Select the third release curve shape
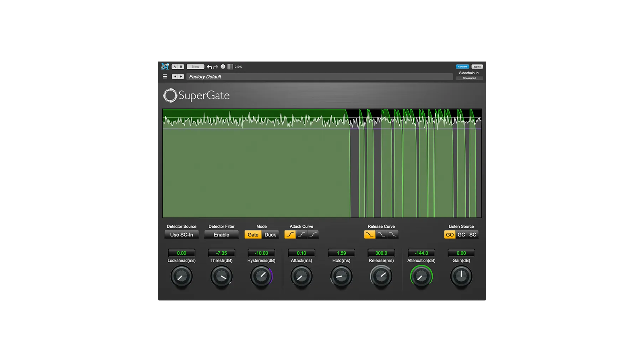The height and width of the screenshot is (362, 644). pos(393,234)
